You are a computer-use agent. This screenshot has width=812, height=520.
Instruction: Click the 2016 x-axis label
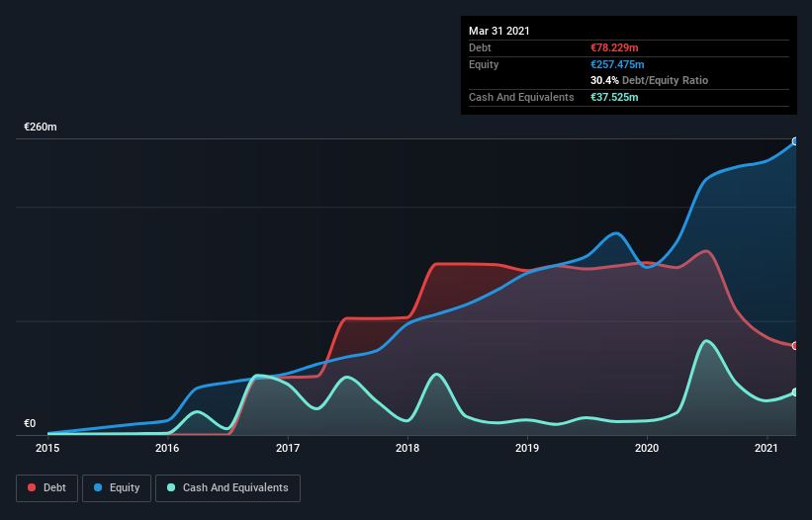click(167, 448)
